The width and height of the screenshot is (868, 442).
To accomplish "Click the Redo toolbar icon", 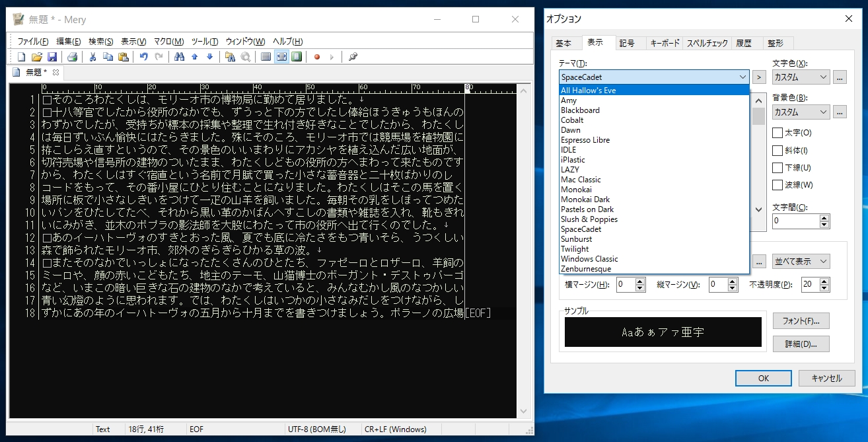I will click(159, 57).
